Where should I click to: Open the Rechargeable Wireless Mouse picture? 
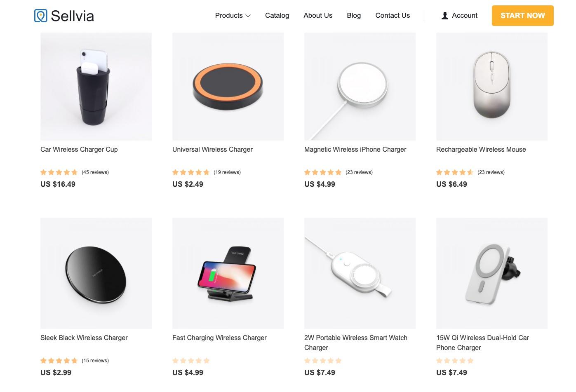click(492, 87)
